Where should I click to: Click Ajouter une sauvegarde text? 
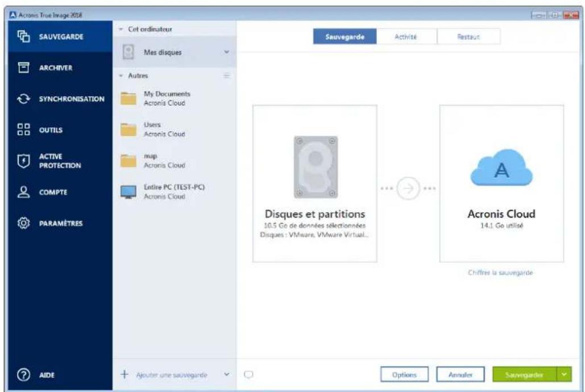pyautogui.click(x=172, y=375)
